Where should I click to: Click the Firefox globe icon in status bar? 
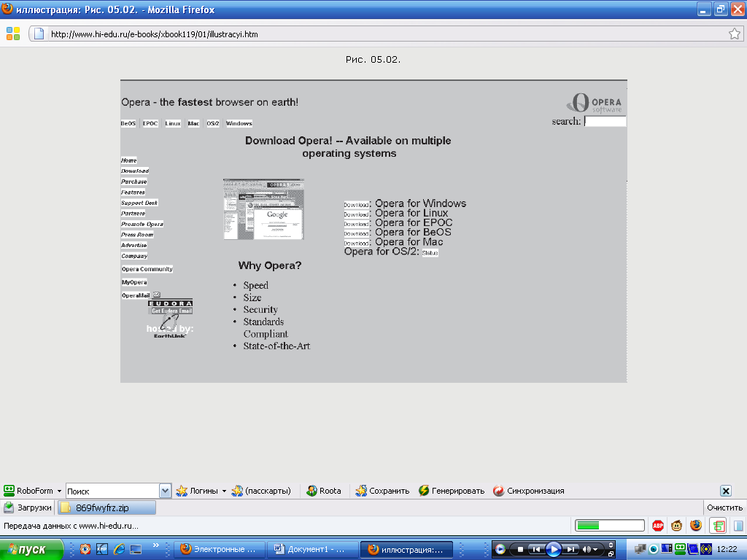click(696, 526)
